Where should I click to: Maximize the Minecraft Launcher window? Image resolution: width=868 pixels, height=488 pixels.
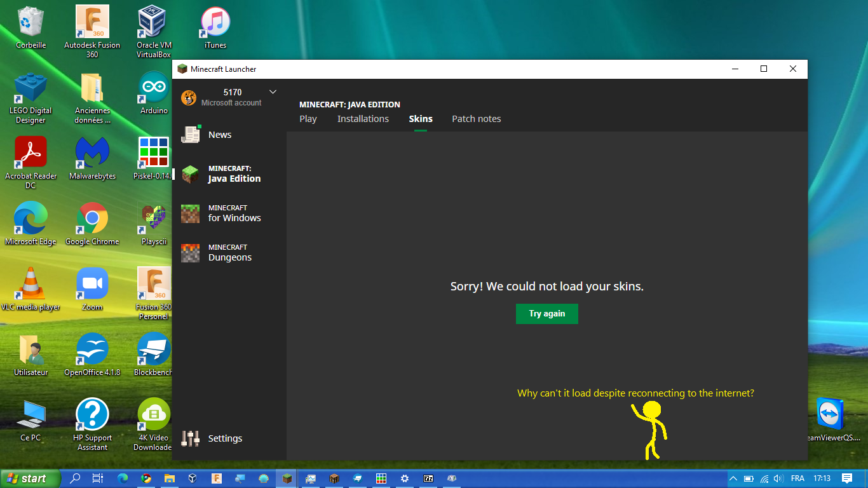[764, 69]
